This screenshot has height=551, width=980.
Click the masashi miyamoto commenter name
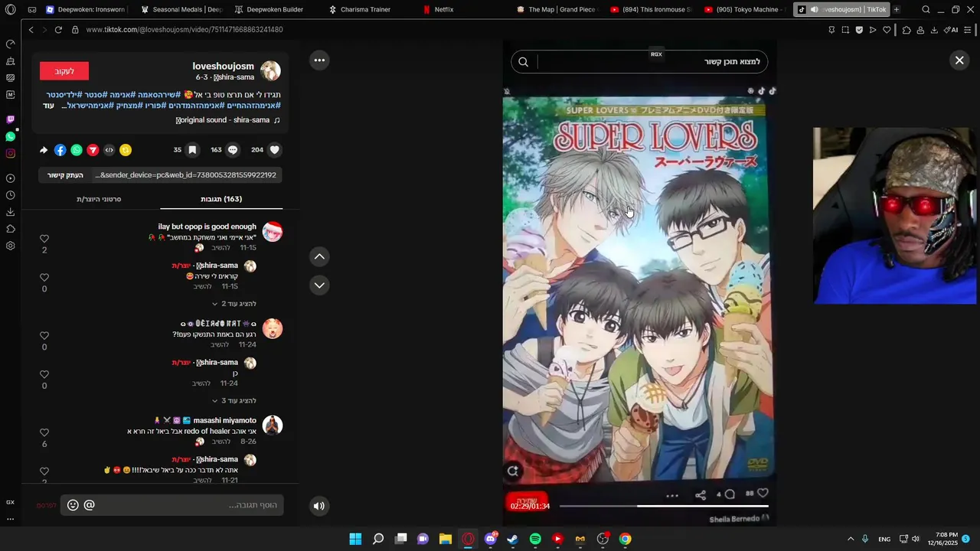pos(224,420)
